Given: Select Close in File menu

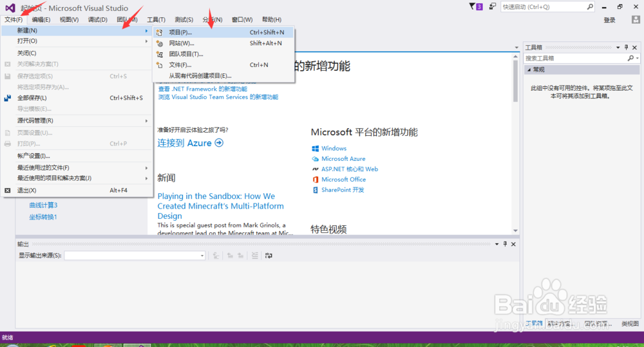Looking at the screenshot, I should tap(77, 53).
